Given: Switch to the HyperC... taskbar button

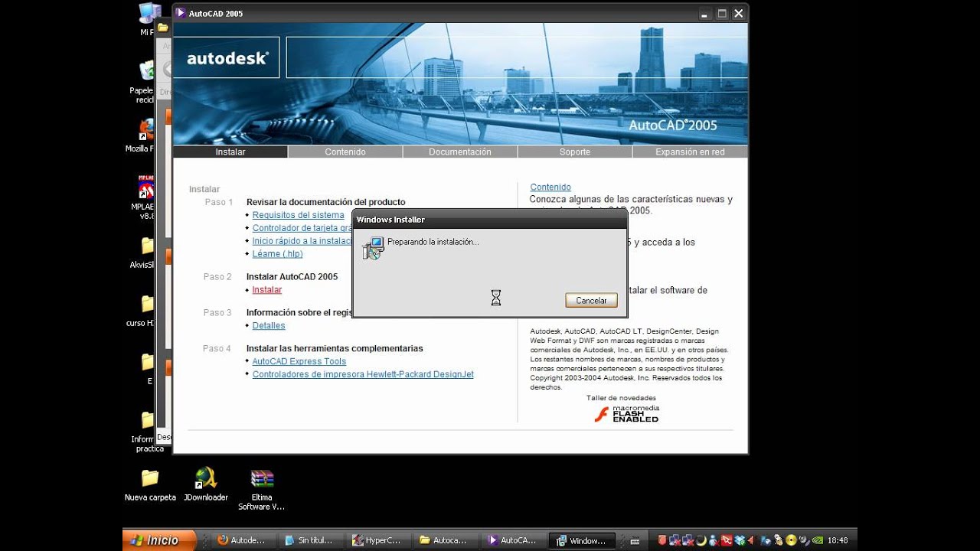Looking at the screenshot, I should pos(378,540).
